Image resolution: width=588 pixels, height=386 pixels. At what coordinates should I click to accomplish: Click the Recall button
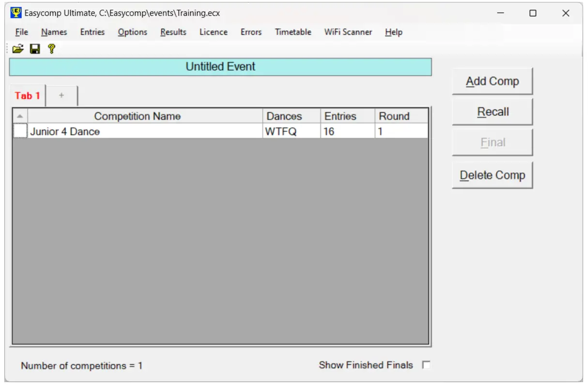492,112
